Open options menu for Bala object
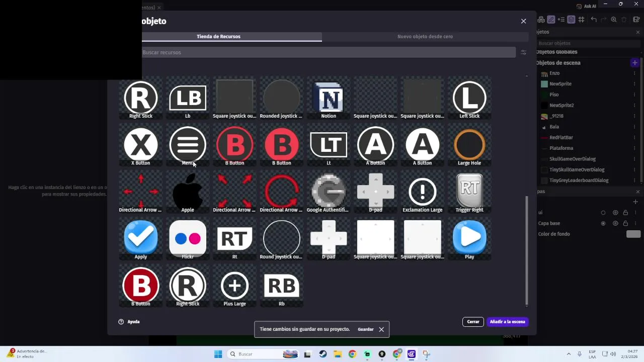Screen dimensions: 644x362 pyautogui.click(x=634, y=127)
